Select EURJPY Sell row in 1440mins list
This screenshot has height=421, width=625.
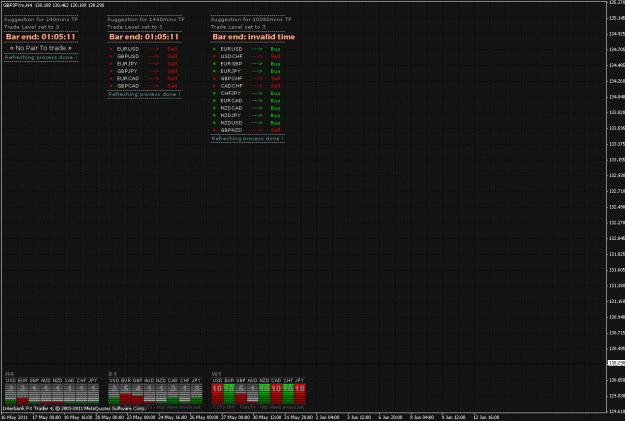pyautogui.click(x=143, y=64)
